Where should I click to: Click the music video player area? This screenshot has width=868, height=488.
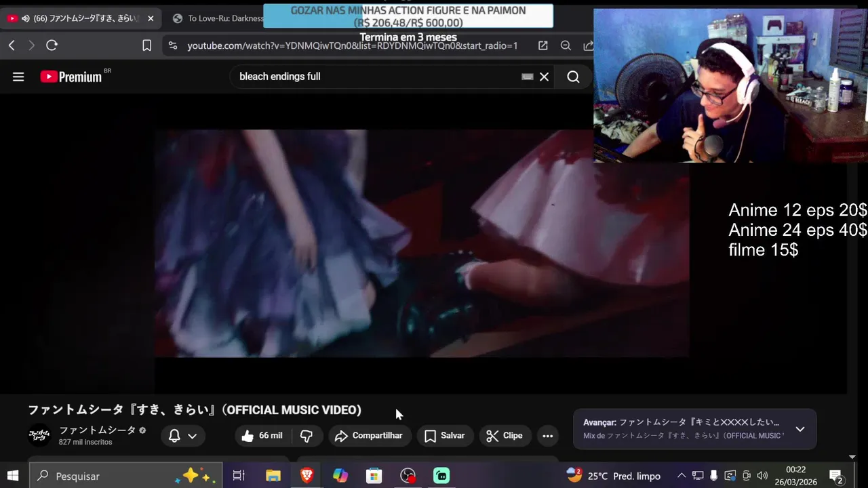point(422,243)
